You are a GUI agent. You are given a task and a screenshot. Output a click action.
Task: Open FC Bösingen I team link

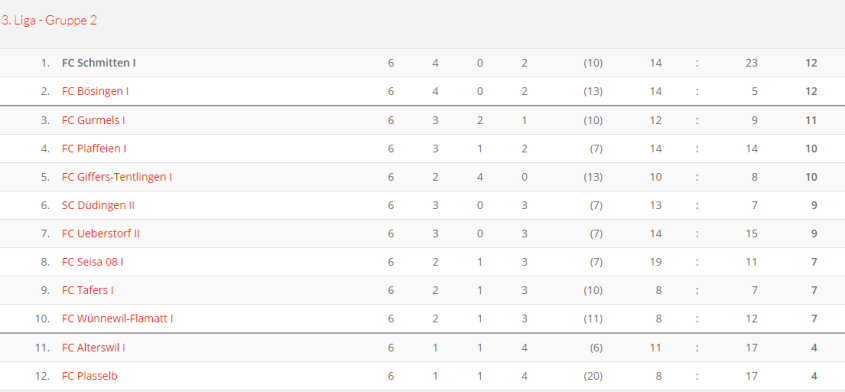coord(95,91)
